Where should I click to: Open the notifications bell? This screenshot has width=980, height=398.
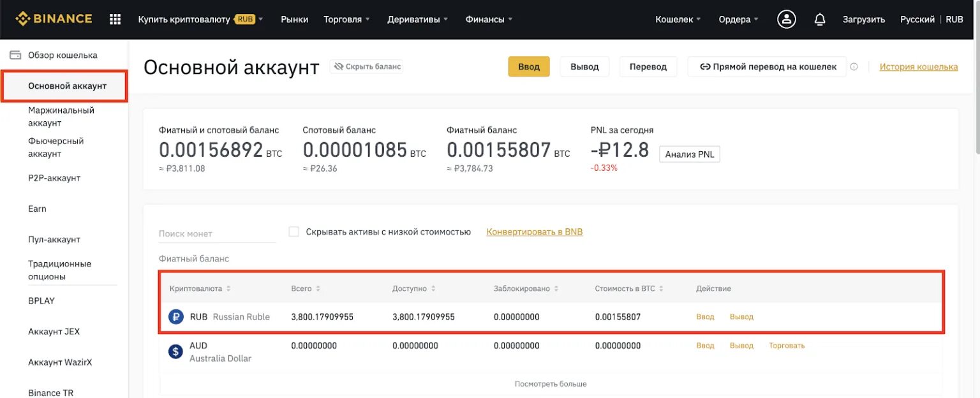click(820, 19)
